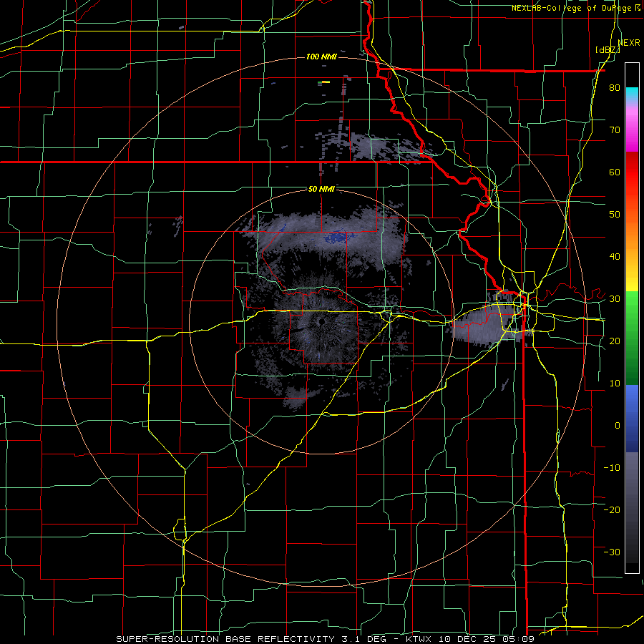Click the 50 NMI range ring label
Image resolution: width=644 pixels, height=644 pixels.
tap(321, 189)
